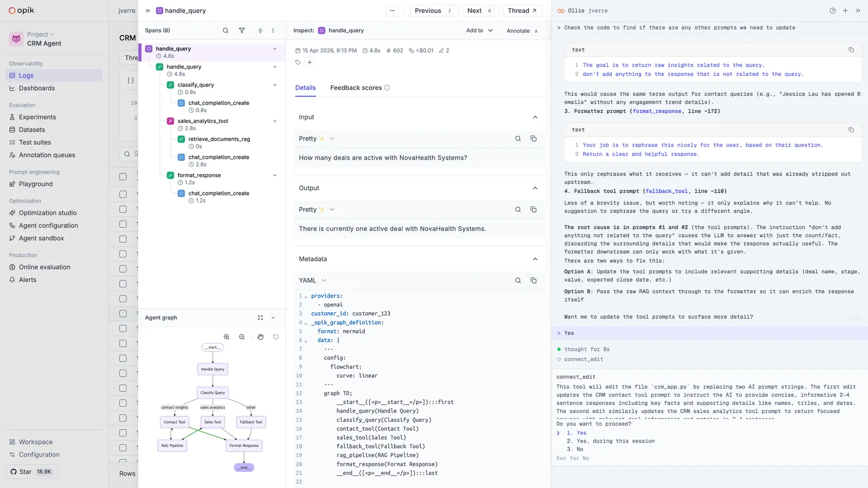Open Ollie chat history clock icon
Image resolution: width=868 pixels, height=488 pixels.
(833, 10)
